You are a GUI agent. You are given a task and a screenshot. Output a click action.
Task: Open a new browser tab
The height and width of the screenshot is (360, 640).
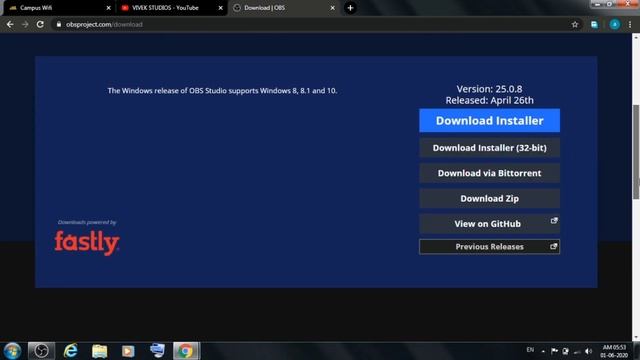(350, 8)
